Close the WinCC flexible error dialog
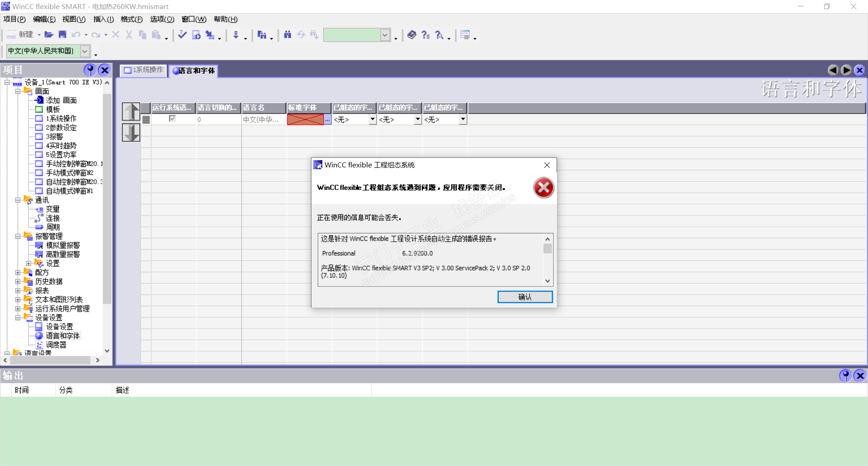The width and height of the screenshot is (868, 466). point(547,165)
